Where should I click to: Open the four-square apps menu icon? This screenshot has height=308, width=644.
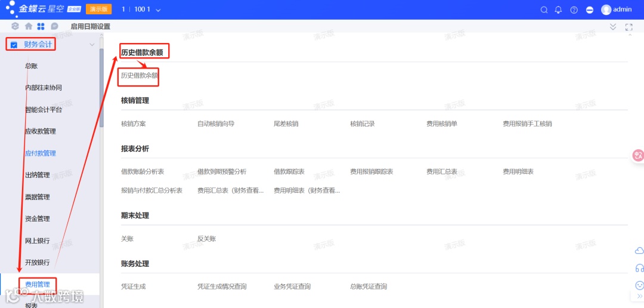(41, 26)
